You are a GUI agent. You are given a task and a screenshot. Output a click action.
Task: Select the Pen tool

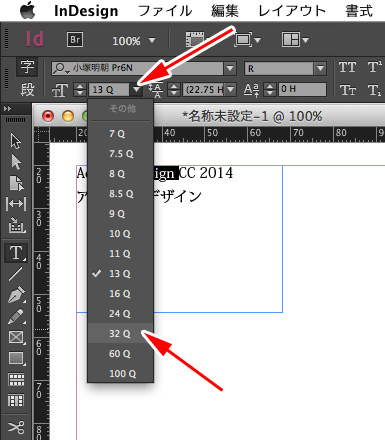point(16,295)
